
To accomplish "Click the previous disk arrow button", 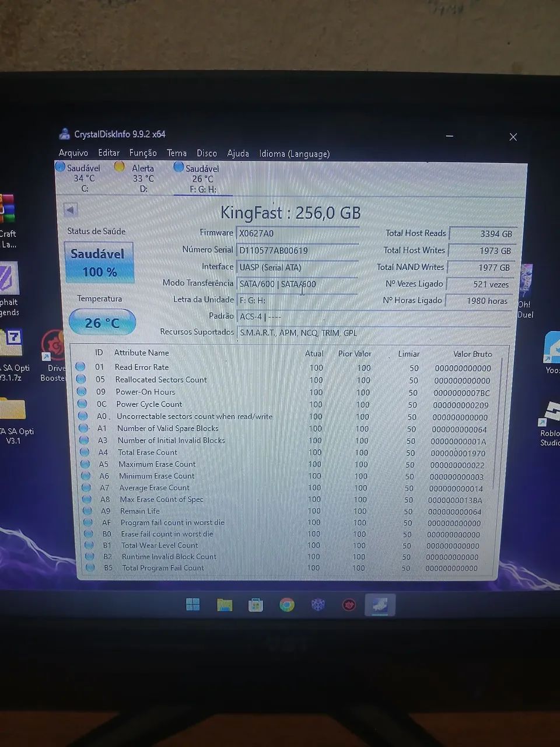I will point(71,210).
